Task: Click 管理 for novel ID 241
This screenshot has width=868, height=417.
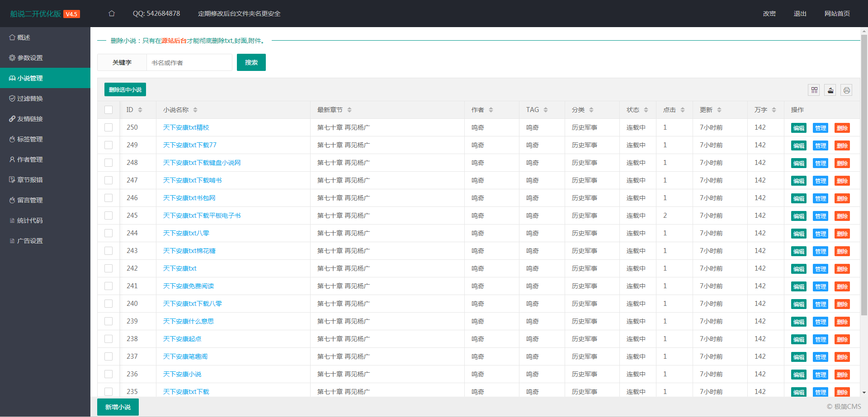Action: click(x=821, y=286)
